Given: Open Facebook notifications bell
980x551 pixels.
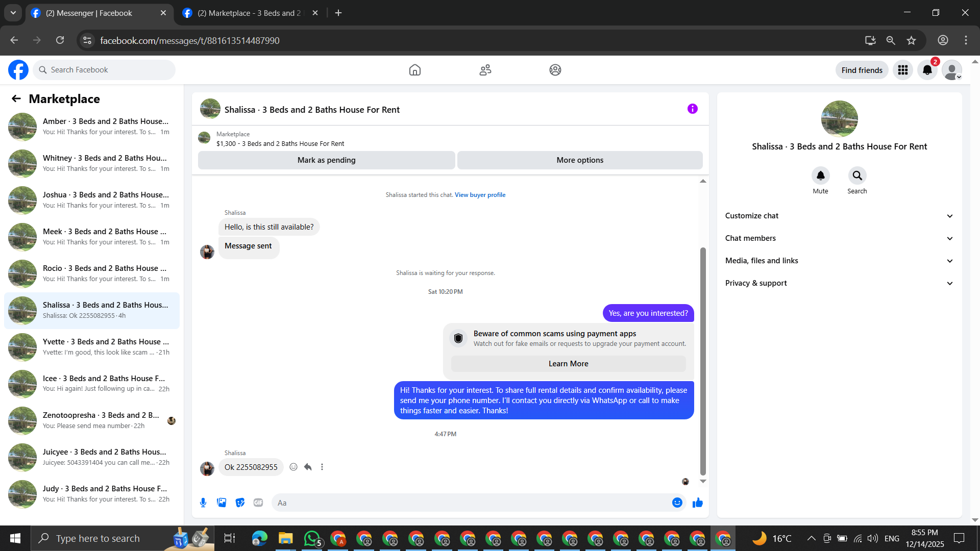Looking at the screenshot, I should point(927,70).
